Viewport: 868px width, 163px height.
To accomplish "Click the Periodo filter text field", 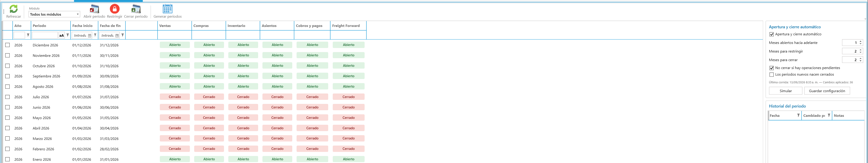I will click(45, 35).
